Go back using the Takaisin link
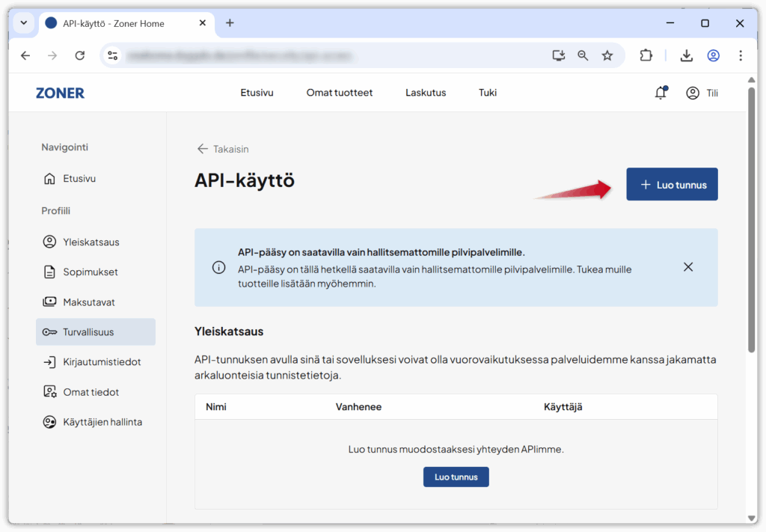The image size is (766, 532). pos(222,149)
